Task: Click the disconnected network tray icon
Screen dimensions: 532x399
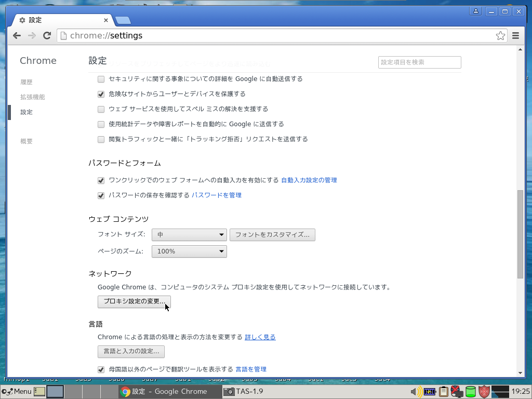Action: pos(457,392)
